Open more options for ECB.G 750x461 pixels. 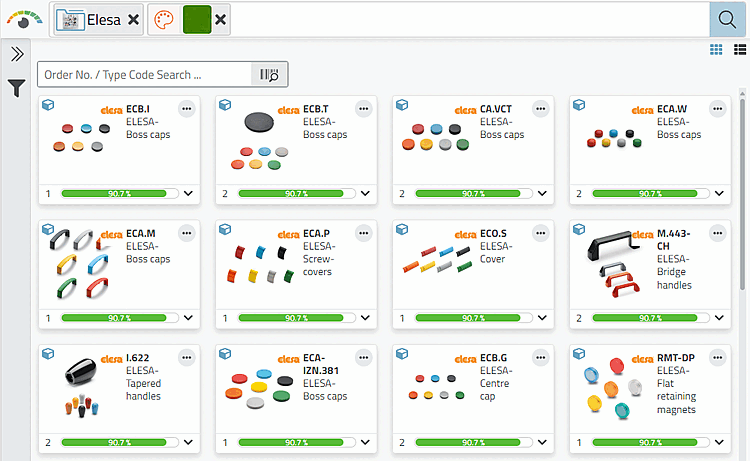(540, 358)
